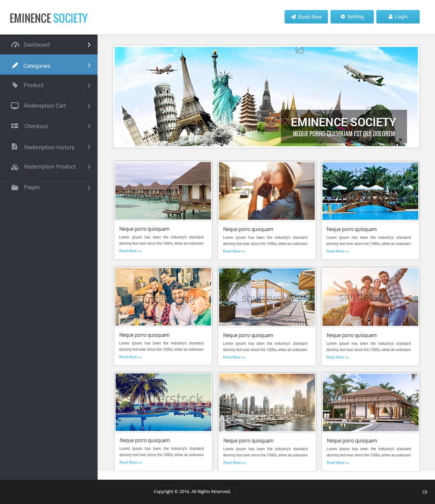435x504 pixels.
Task: Go to the Product menu label
Action: [x=34, y=85]
